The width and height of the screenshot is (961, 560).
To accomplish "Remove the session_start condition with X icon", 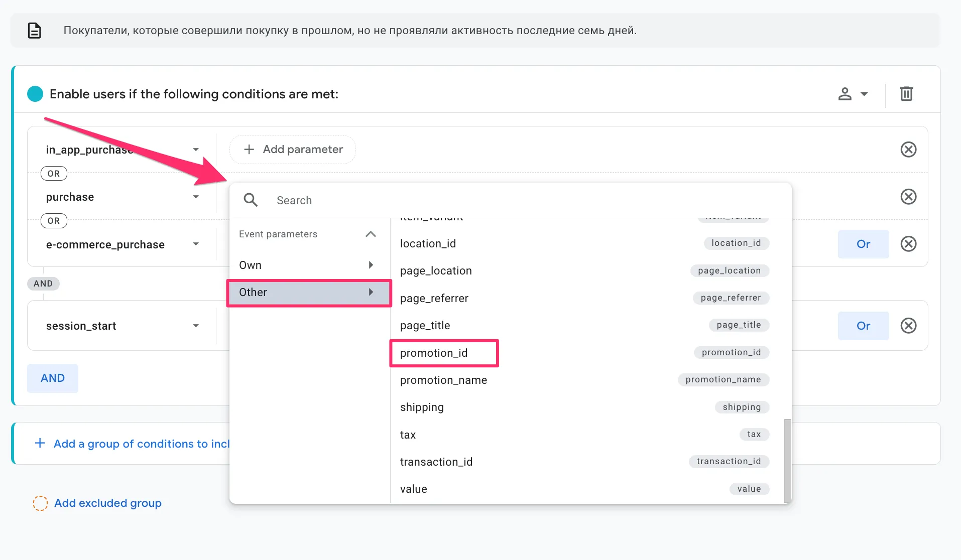I will [908, 326].
